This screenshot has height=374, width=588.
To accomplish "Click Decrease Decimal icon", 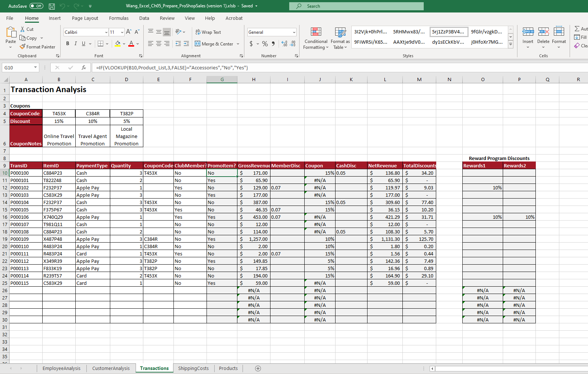I will [x=293, y=44].
